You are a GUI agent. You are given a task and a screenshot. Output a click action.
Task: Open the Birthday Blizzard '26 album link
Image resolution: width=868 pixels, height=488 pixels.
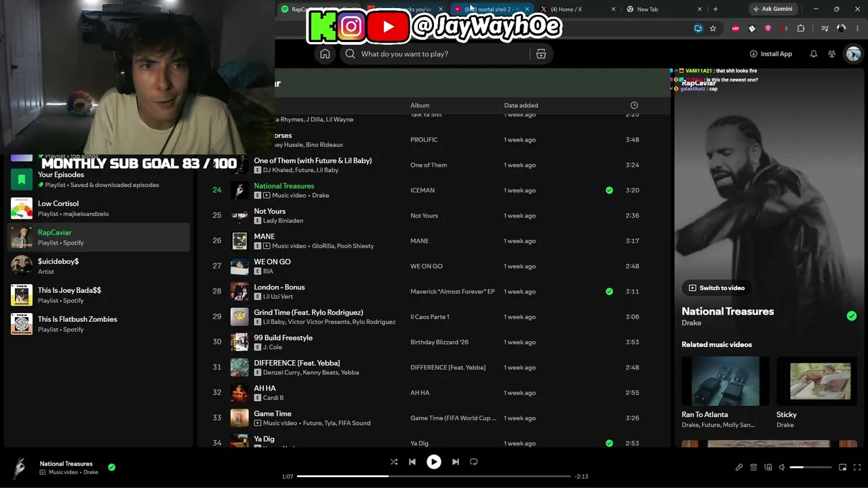[x=439, y=342]
